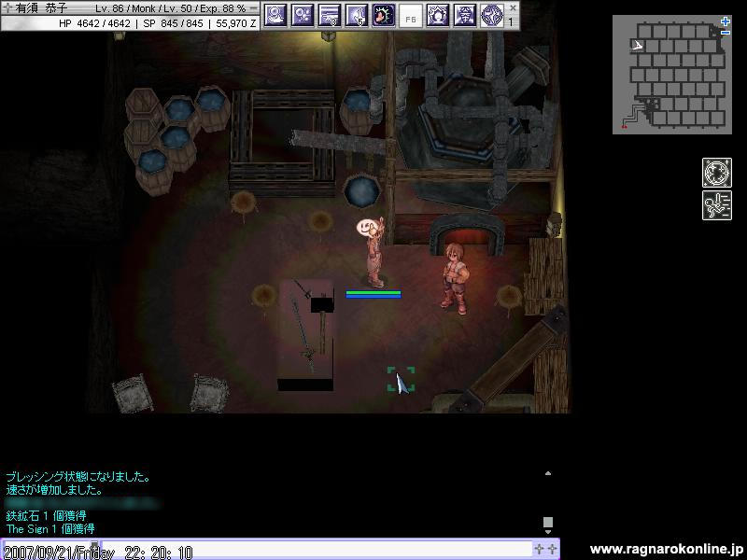This screenshot has height=560, width=747.
Task: Click the 55,970 Z zeny amount
Action: [236, 23]
